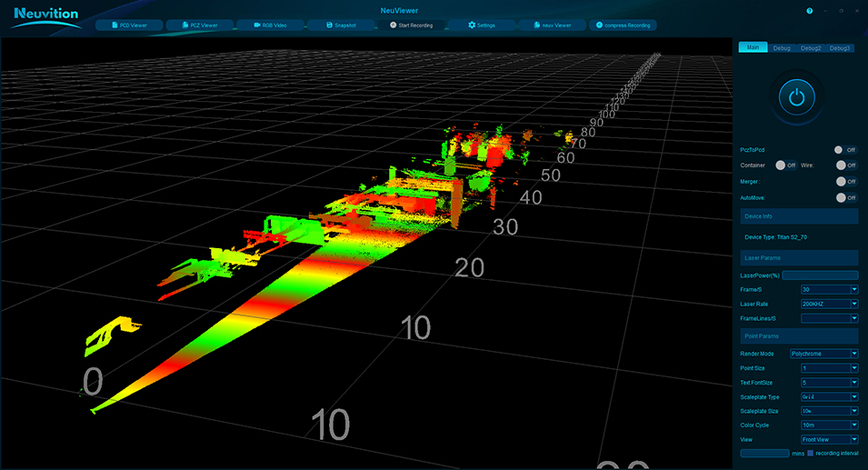The image size is (868, 470).
Task: Open the Point Size dropdown
Action: (829, 367)
